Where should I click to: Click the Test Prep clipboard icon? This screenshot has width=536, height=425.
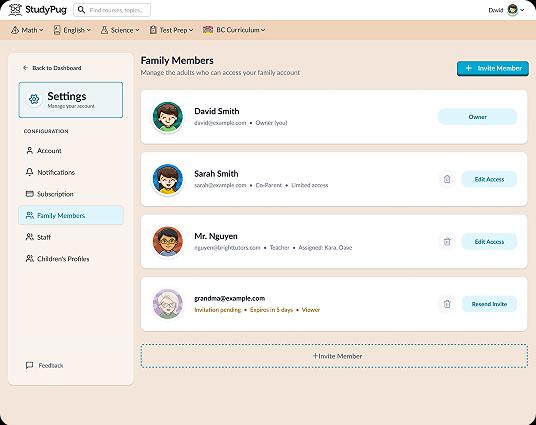point(153,30)
